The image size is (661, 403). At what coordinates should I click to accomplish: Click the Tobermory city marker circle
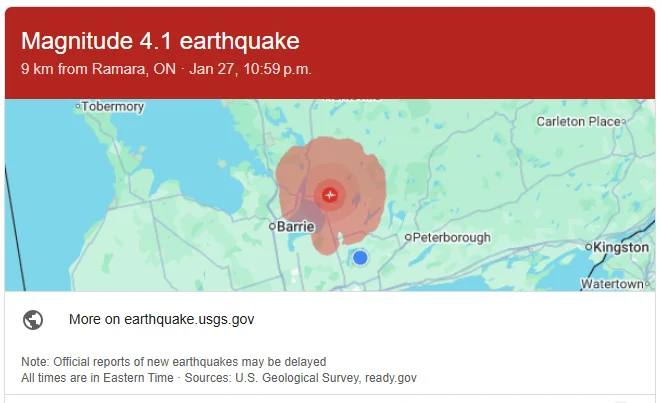click(x=78, y=107)
